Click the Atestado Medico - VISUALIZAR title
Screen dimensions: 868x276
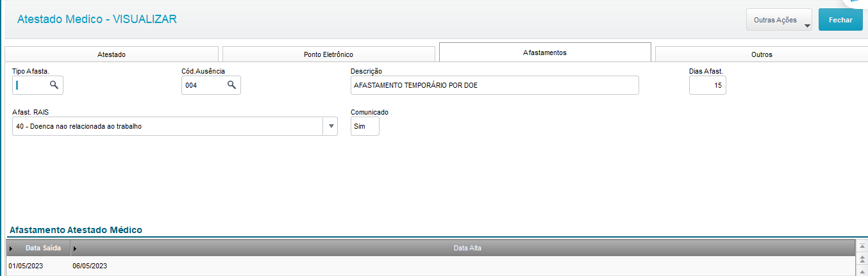pyautogui.click(x=97, y=19)
